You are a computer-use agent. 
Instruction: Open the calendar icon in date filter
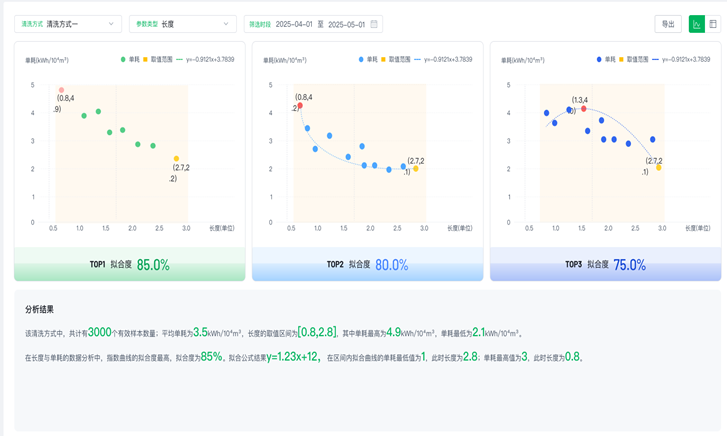tap(374, 24)
